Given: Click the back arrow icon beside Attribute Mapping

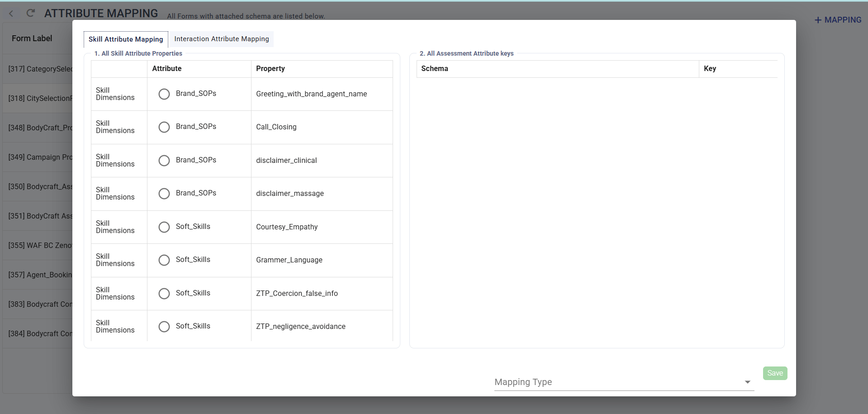Looking at the screenshot, I should [x=11, y=14].
